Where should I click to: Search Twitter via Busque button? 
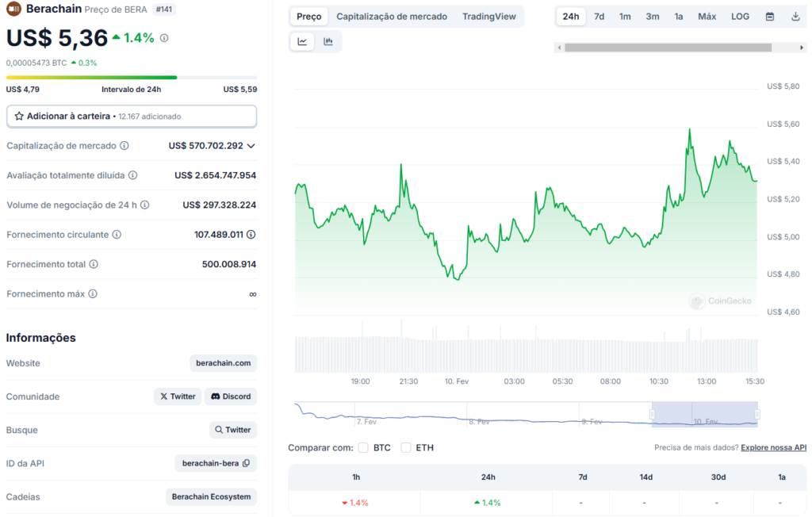233,430
